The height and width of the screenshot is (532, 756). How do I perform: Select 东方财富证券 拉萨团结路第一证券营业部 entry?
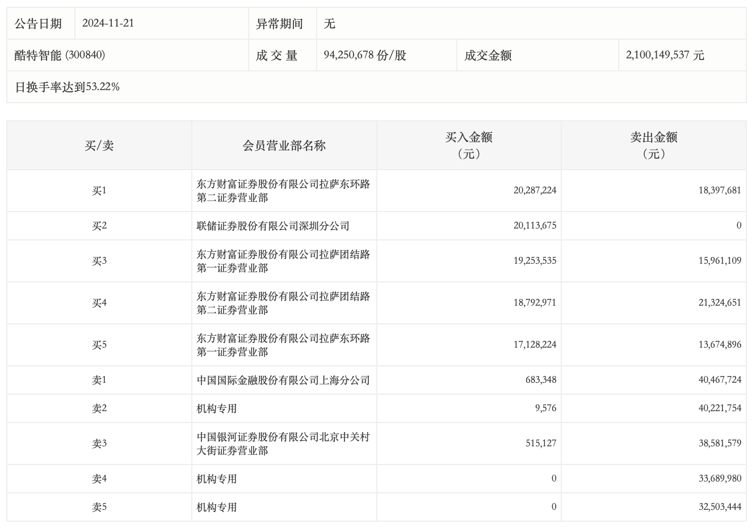tap(283, 261)
